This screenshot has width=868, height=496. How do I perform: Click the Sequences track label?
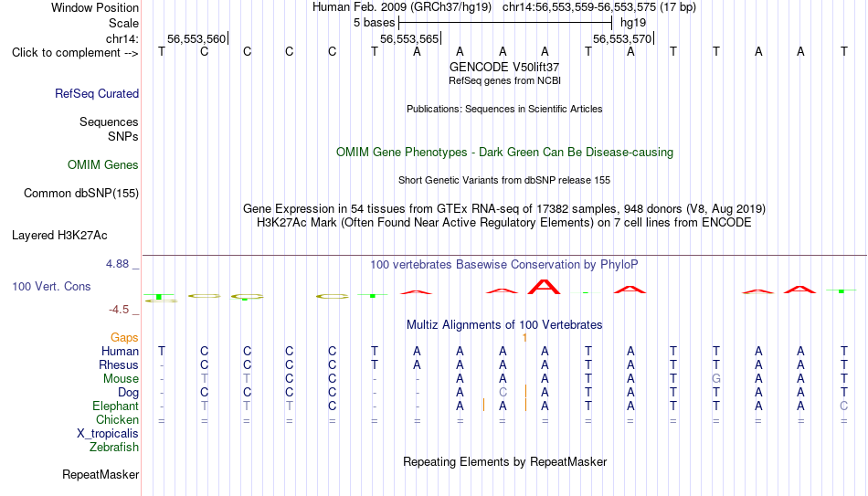click(109, 121)
